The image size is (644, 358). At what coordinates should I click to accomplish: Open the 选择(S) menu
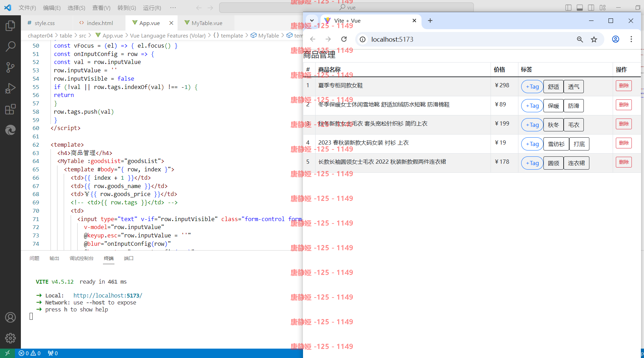76,8
